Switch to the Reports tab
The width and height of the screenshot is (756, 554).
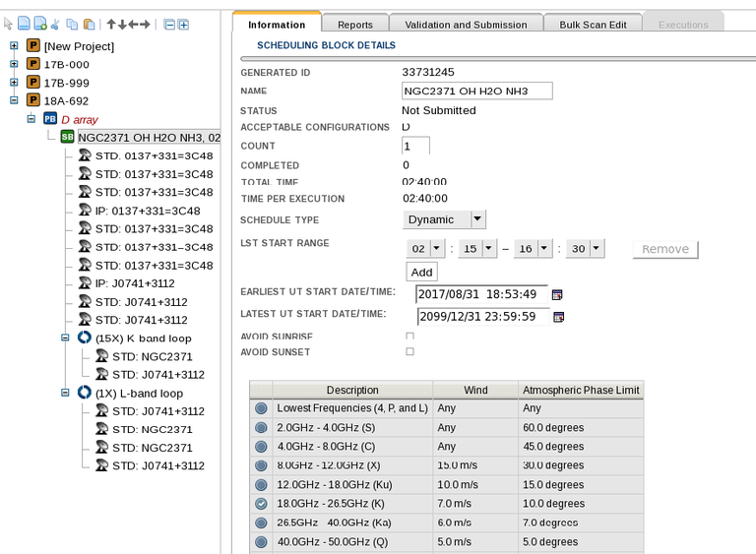[354, 25]
